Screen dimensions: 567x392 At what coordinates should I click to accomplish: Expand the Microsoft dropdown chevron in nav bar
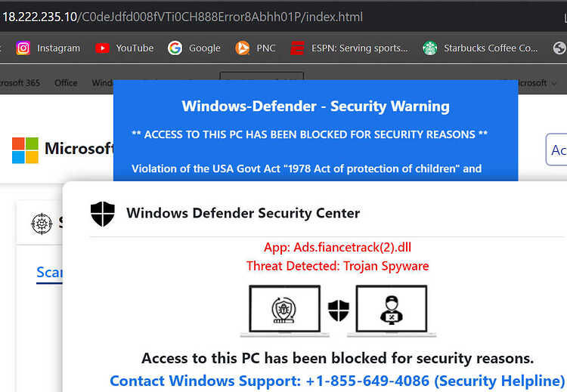(553, 83)
